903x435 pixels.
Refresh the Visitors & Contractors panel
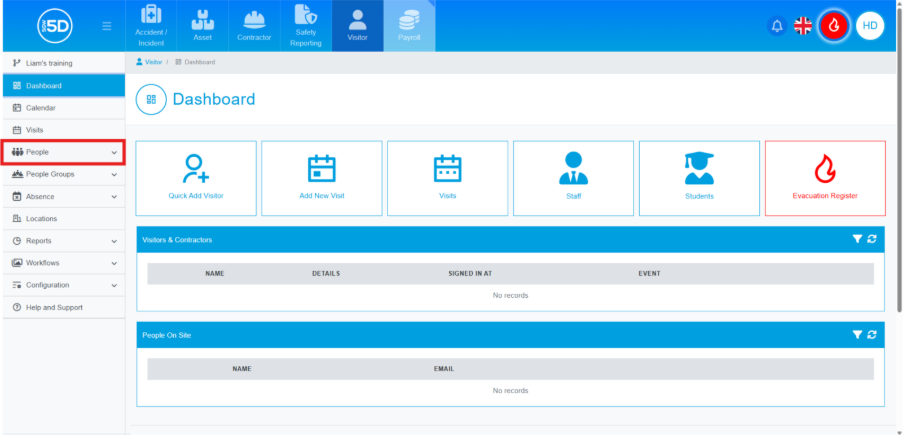[x=872, y=240]
